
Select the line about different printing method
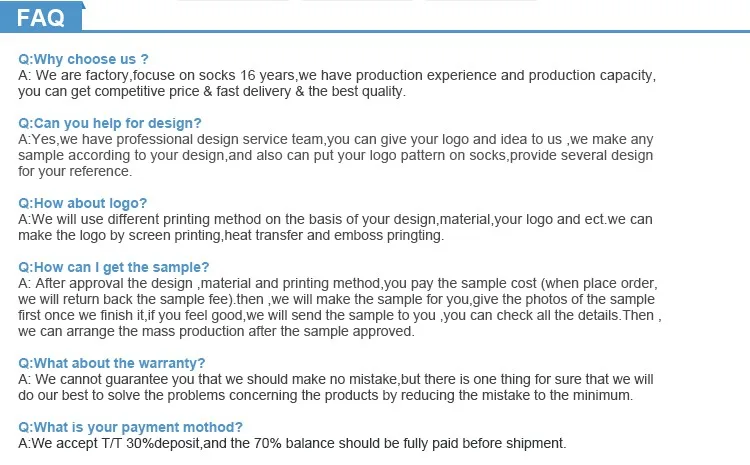pos(337,220)
